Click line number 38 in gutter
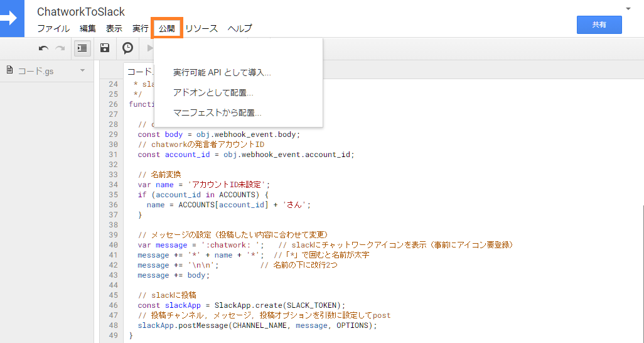 [x=113, y=225]
